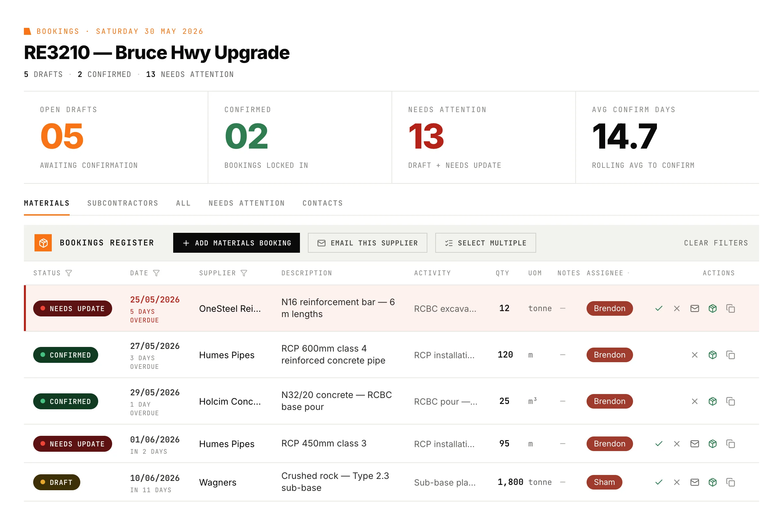Click the activity cell RCBC excava...
The image size is (783, 532).
445,309
